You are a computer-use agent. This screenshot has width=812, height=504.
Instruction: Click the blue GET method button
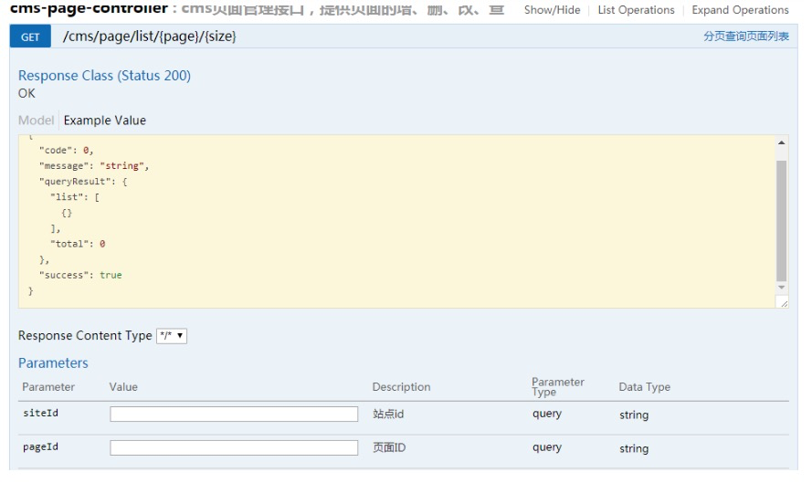30,37
